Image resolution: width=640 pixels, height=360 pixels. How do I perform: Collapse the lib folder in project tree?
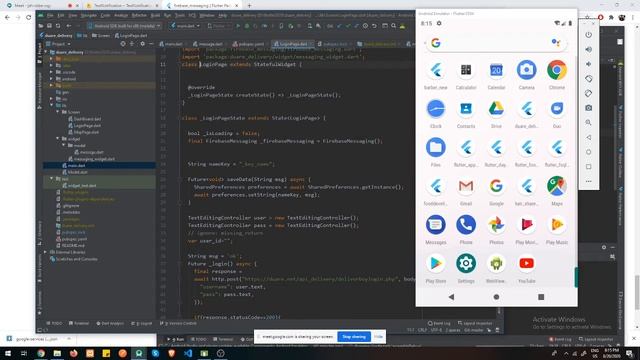(x=52, y=105)
